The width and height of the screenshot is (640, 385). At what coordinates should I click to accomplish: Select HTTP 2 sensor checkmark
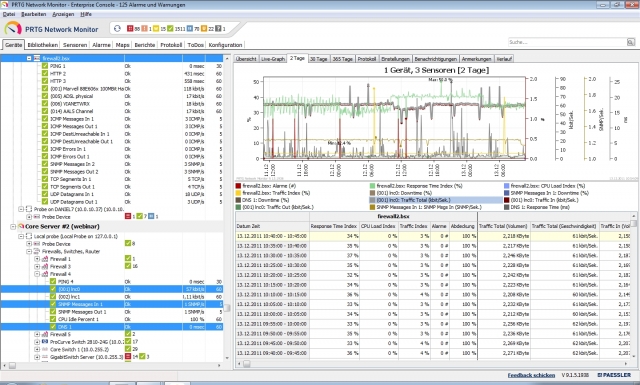[45, 73]
